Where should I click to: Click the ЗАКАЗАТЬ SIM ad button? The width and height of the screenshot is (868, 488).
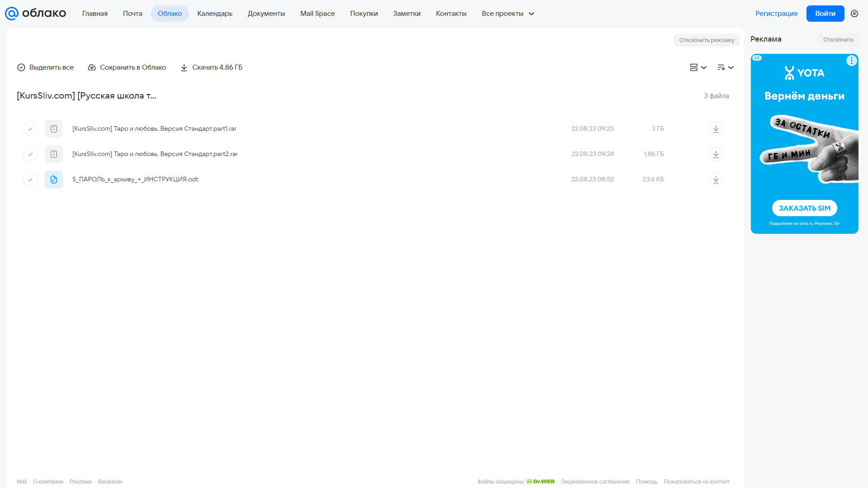pos(804,208)
